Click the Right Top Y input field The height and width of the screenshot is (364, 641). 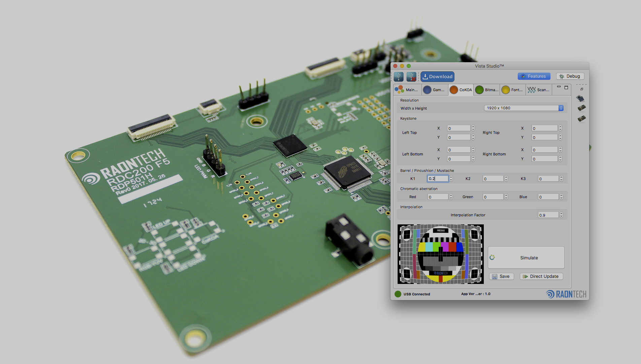[x=545, y=137]
